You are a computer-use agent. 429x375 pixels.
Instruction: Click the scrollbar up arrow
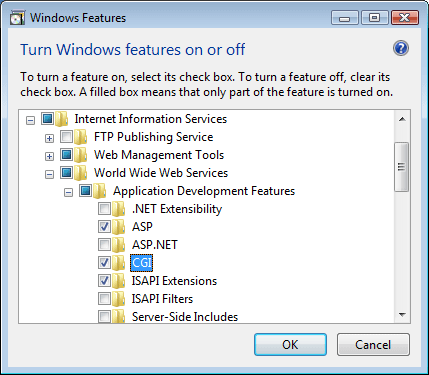click(402, 119)
